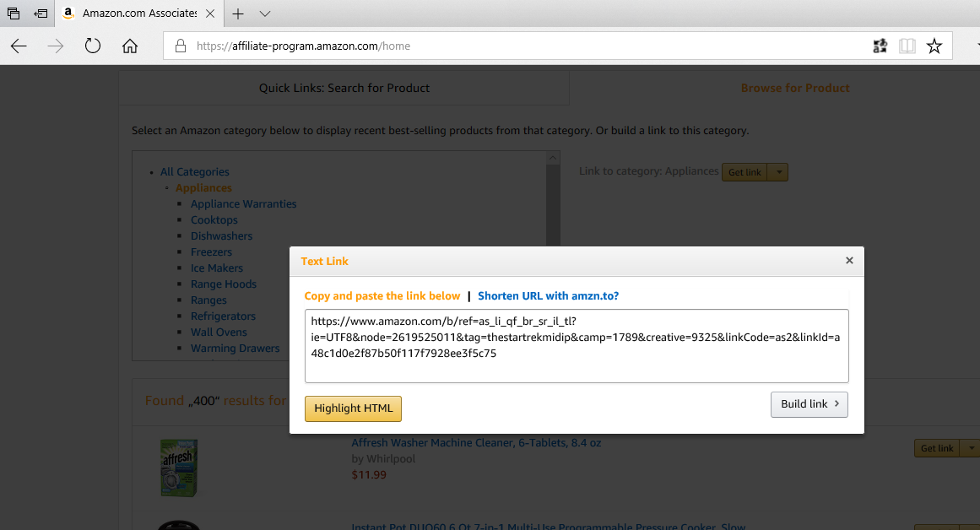Open the tabs you've set aside icon

point(14,14)
